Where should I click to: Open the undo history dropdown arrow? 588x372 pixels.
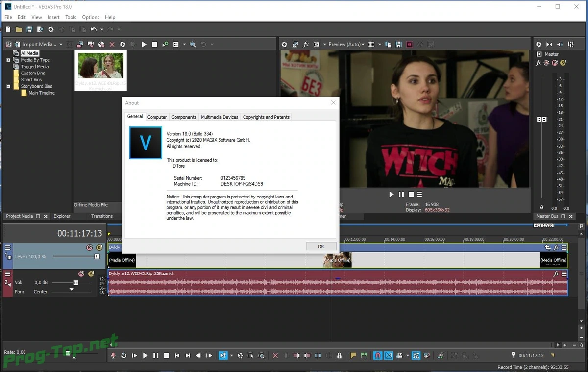[101, 30]
